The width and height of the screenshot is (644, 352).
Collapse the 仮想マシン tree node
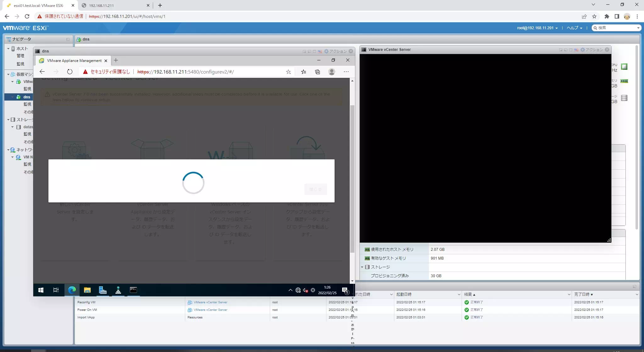pos(8,74)
